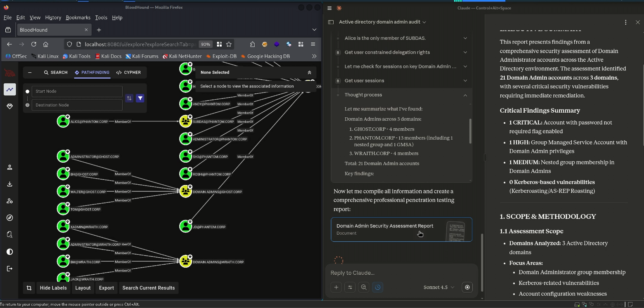Collapse the Thought process section
Viewport: 644px width, 308px height.
[x=465, y=95]
